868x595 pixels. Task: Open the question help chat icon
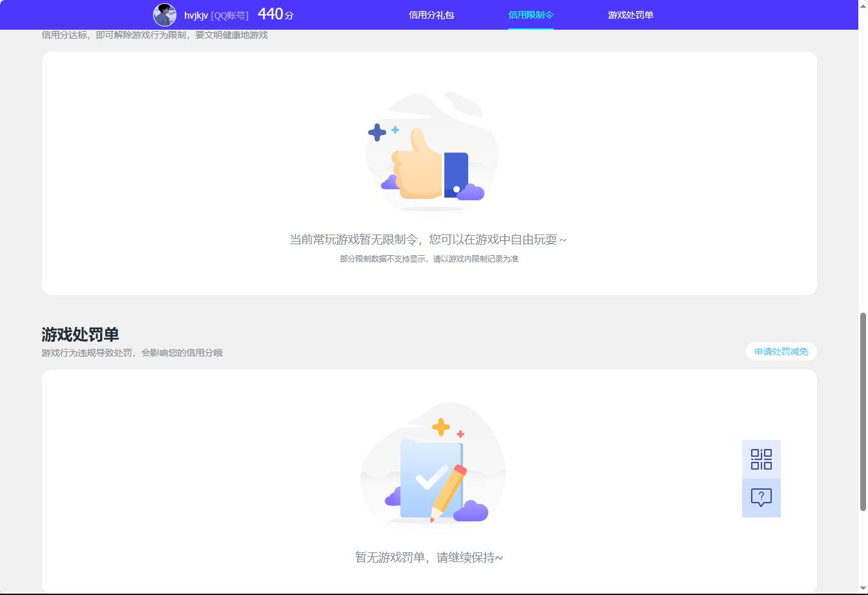pos(761,498)
